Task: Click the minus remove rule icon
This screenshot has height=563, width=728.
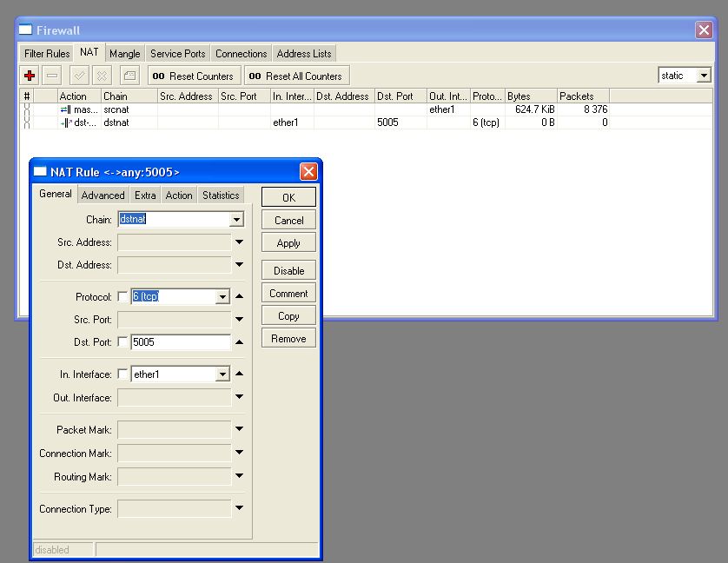Action: click(52, 76)
